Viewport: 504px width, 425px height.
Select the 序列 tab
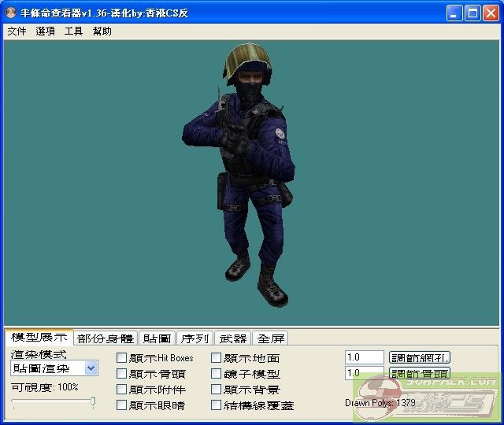pyautogui.click(x=195, y=338)
